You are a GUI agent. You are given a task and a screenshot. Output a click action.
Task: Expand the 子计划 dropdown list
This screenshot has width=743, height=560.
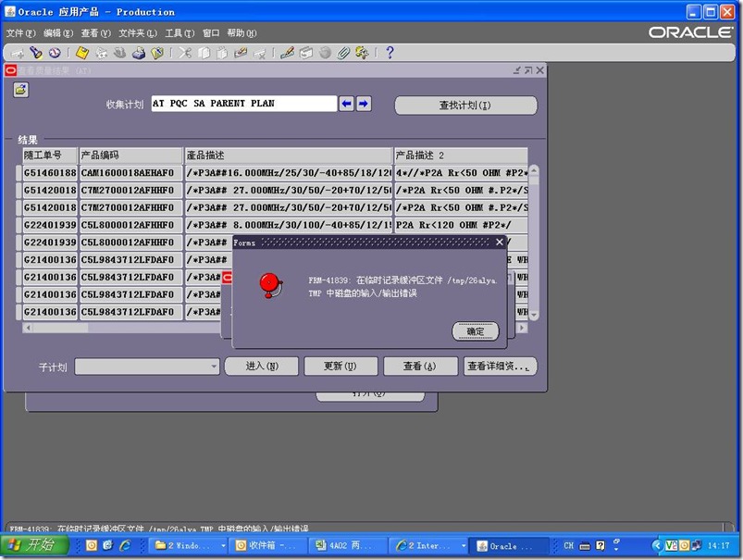tap(214, 367)
